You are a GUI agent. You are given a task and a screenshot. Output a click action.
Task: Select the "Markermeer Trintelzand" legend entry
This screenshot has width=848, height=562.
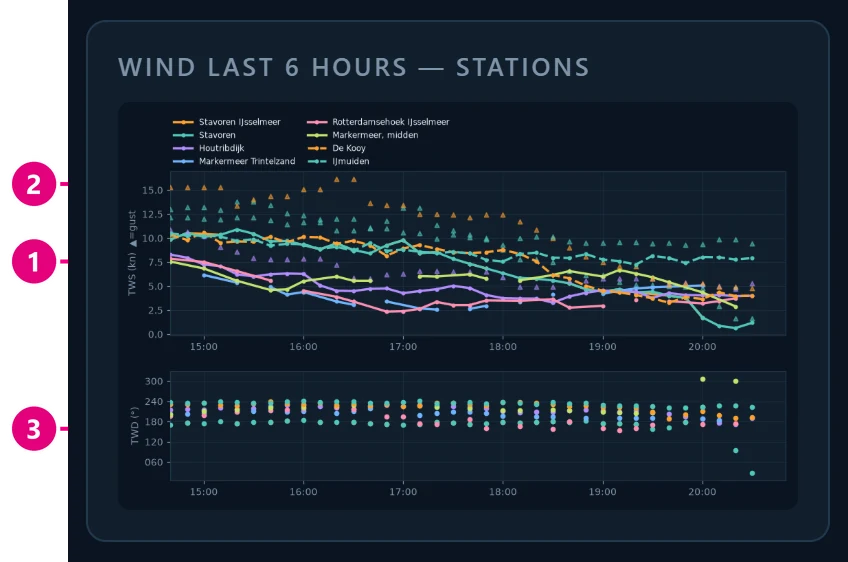click(x=247, y=161)
